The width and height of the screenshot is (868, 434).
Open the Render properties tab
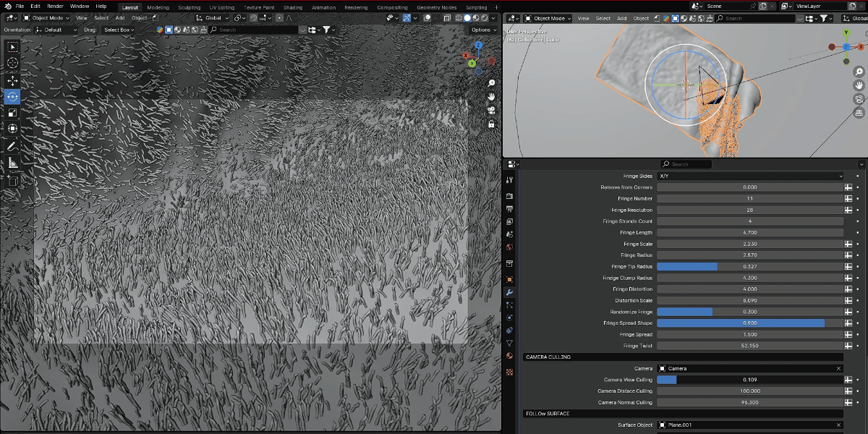click(x=509, y=196)
